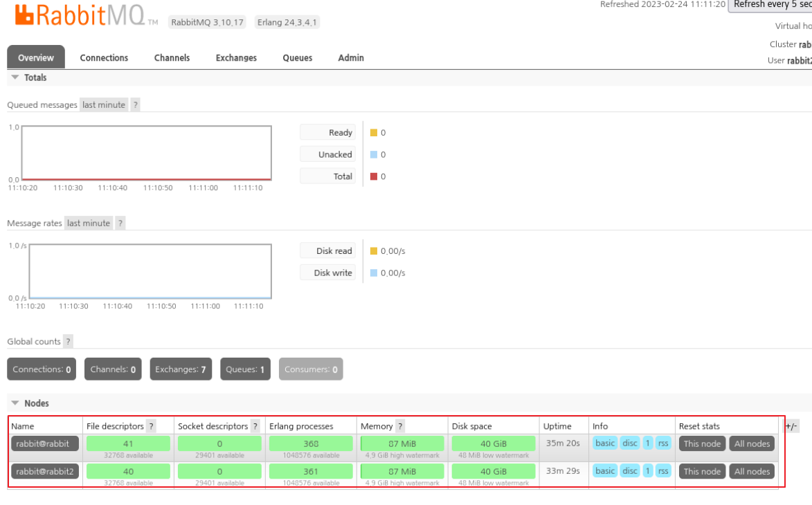Click This node reset for rabbit@rabbit
The height and width of the screenshot is (505, 812).
coord(702,444)
